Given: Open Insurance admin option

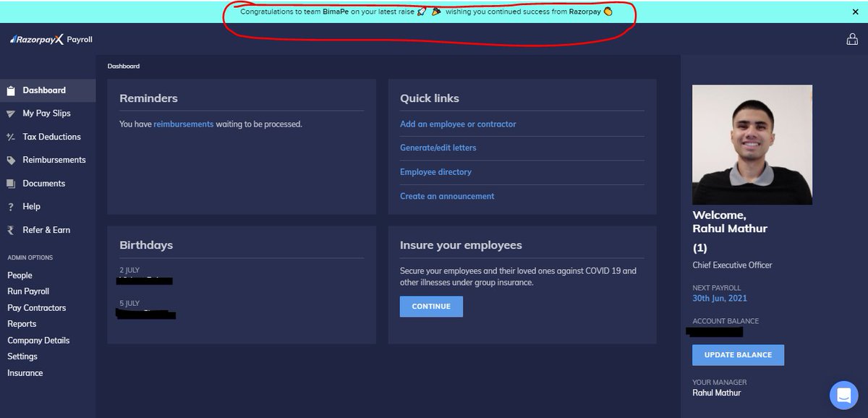Looking at the screenshot, I should point(25,373).
